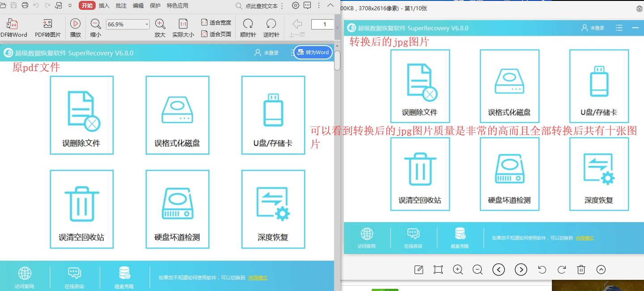Select 误删除文件 tile in PDF window
The image size is (644, 291).
pos(81,115)
